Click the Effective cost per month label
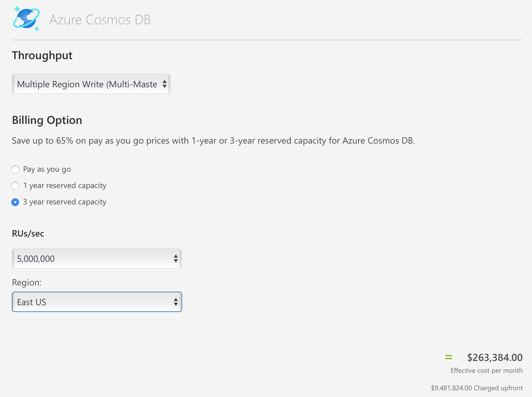This screenshot has width=532, height=397. tap(486, 371)
